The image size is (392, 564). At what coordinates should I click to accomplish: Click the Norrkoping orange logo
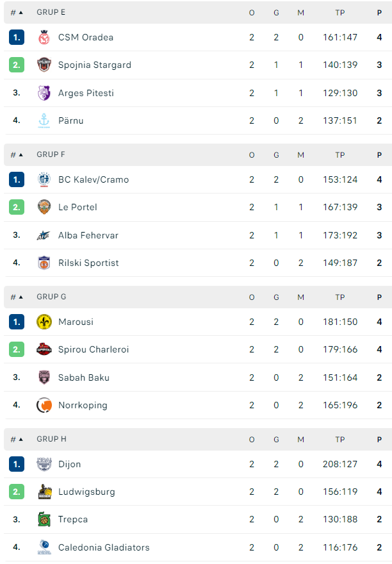pos(44,405)
